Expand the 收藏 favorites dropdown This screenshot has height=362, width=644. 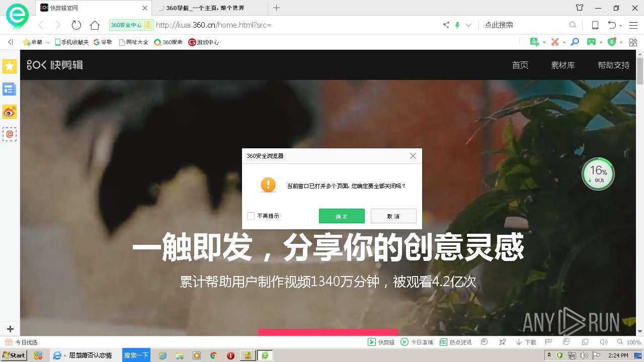pos(48,43)
